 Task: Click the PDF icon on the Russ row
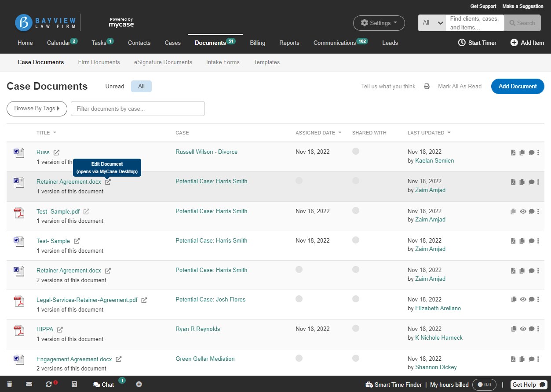tap(513, 152)
